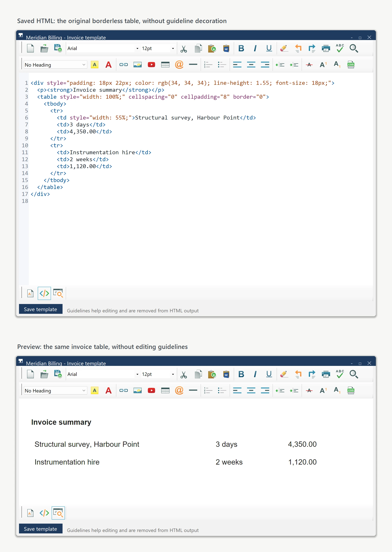Viewport: 392px width, 552px height.
Task: Toggle Bold in the bottom window toolbar
Action: pos(241,374)
